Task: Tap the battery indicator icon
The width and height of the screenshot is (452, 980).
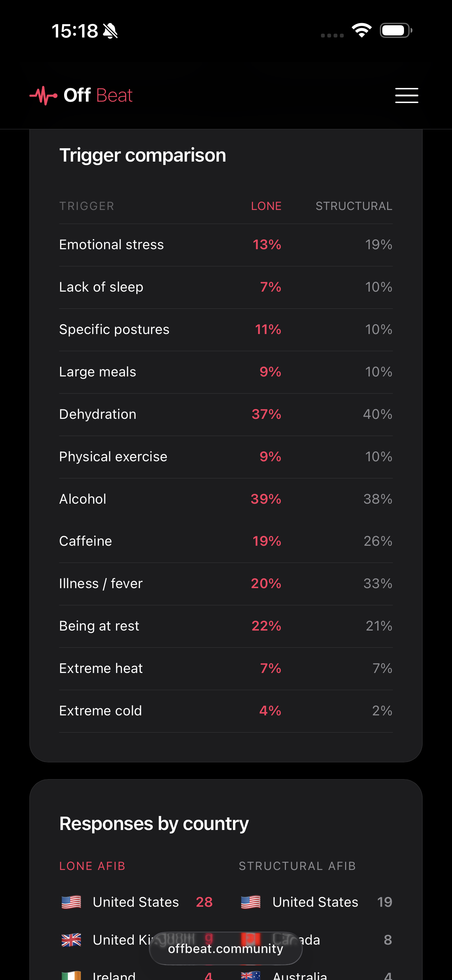Action: [x=396, y=30]
